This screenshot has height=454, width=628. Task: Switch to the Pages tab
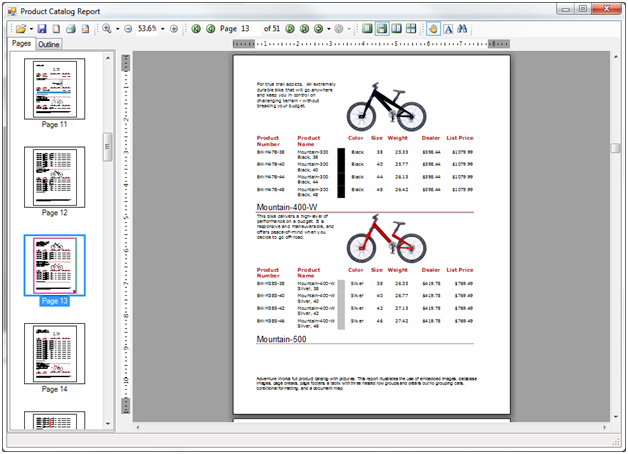pyautogui.click(x=22, y=44)
